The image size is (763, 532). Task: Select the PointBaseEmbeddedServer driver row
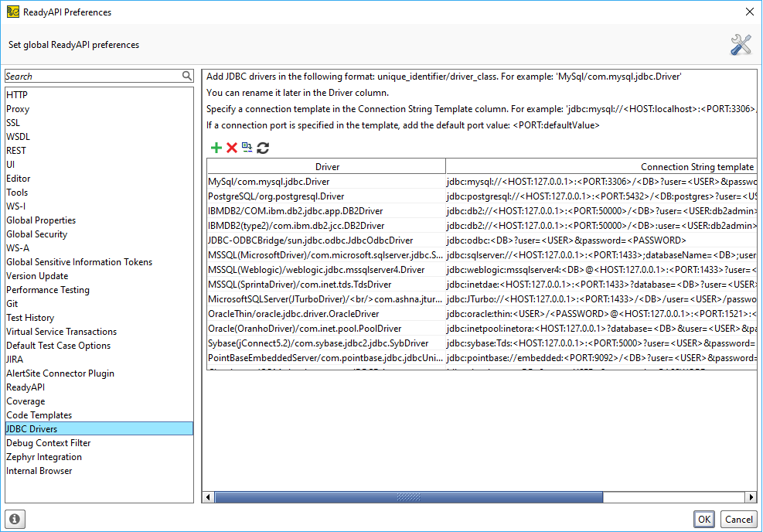[x=482, y=358]
